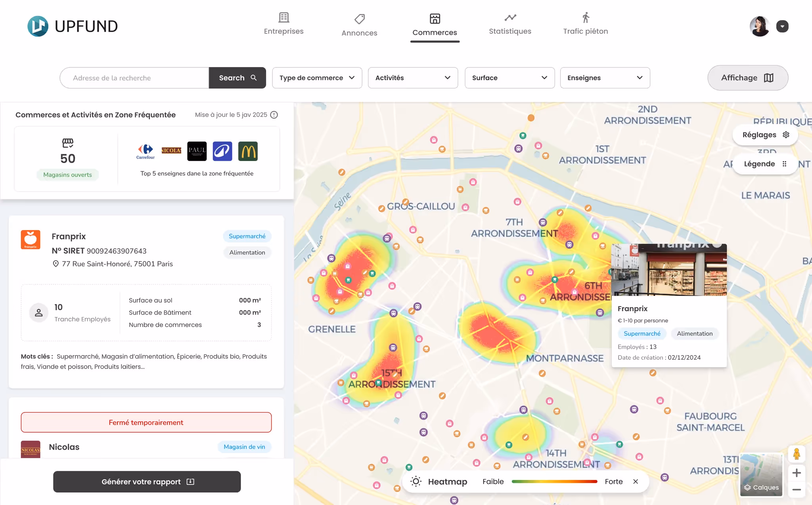Open the Activités filter dropdown
The height and width of the screenshot is (505, 812).
pos(413,78)
